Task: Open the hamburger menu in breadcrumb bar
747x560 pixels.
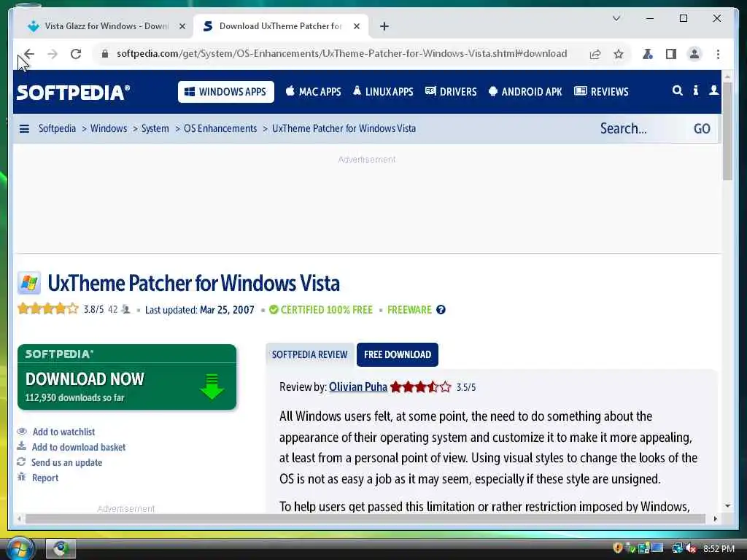Action: point(24,128)
